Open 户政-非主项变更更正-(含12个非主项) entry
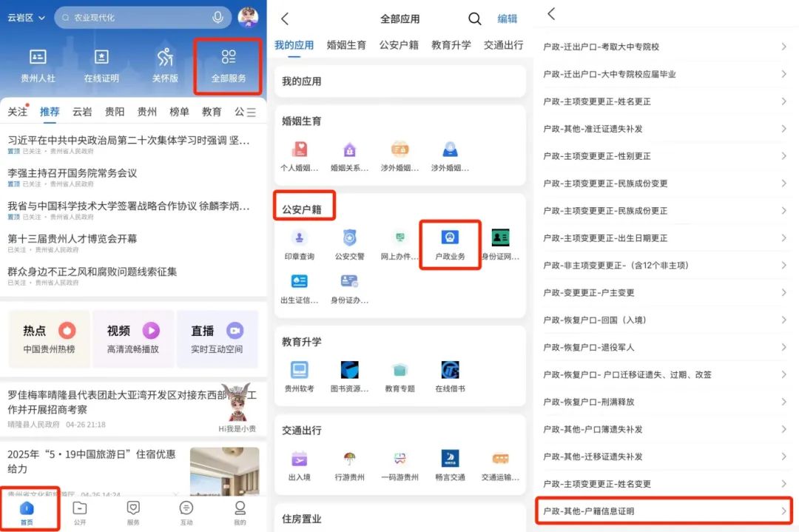This screenshot has width=799, height=532. click(665, 265)
